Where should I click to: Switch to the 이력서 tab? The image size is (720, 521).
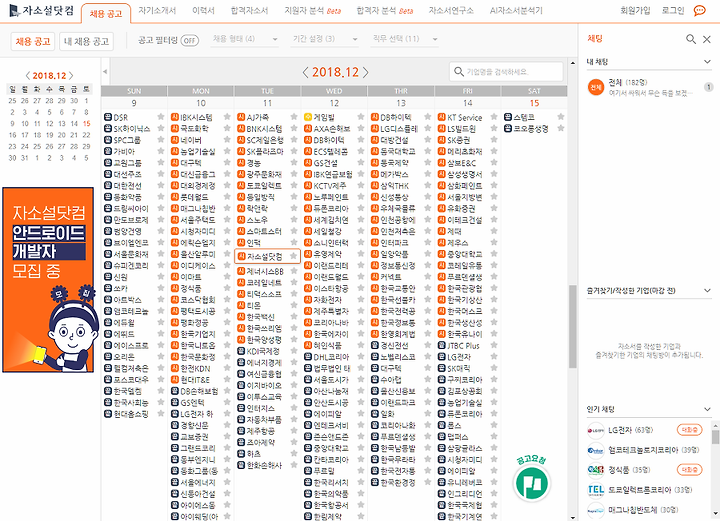click(x=203, y=11)
